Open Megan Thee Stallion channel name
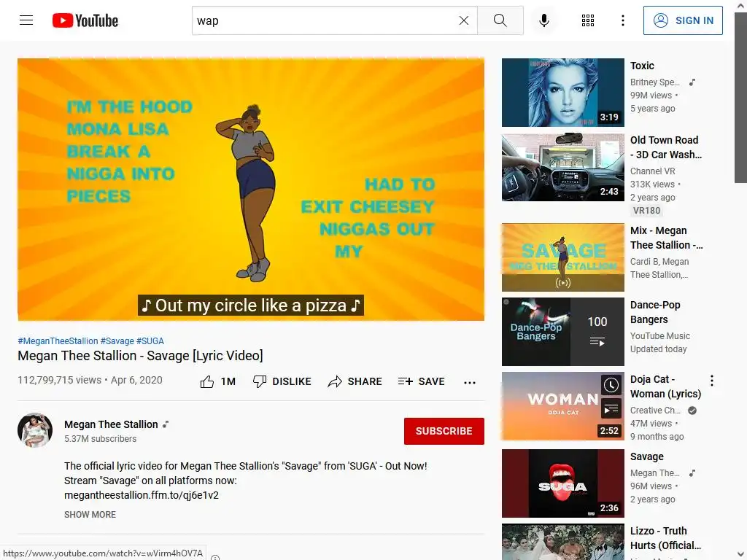This screenshot has width=747, height=560. pyautogui.click(x=111, y=424)
